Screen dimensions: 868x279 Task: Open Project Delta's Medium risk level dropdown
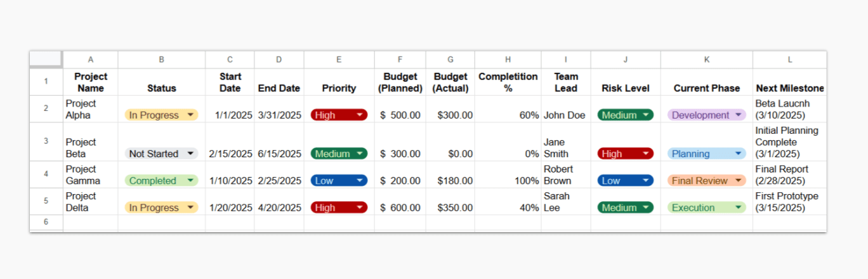coord(625,207)
